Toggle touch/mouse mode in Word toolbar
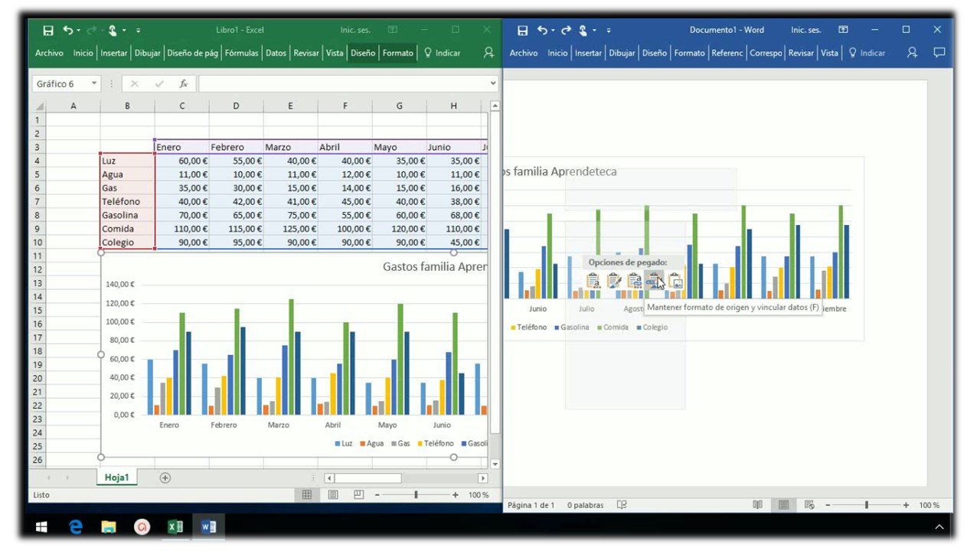The height and width of the screenshot is (551, 980). [x=583, y=31]
